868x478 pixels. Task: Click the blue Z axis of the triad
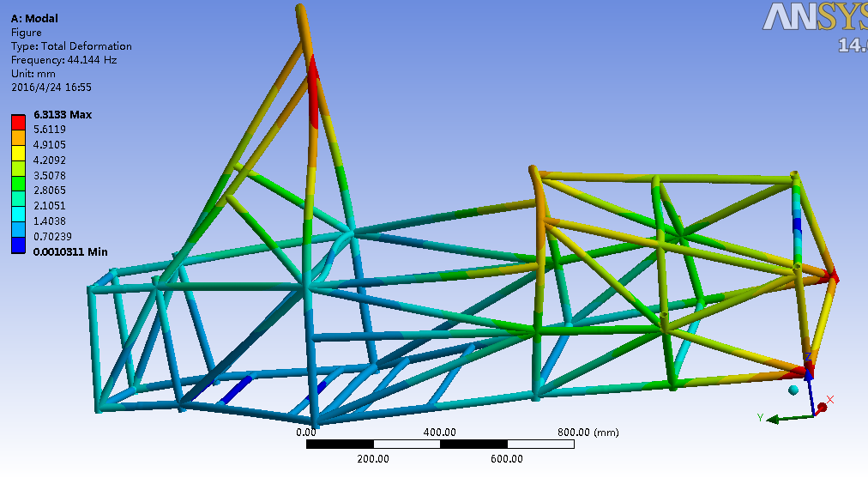click(811, 391)
